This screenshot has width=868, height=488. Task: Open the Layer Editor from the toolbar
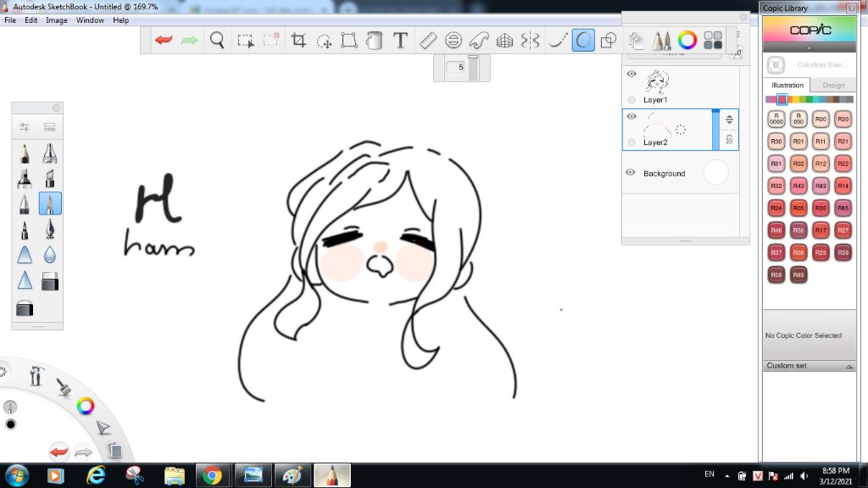pos(636,41)
